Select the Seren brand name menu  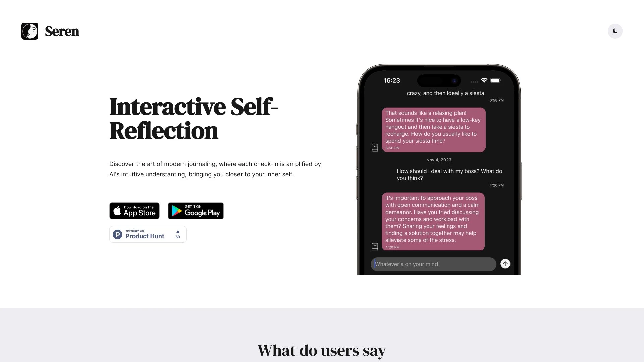point(62,31)
